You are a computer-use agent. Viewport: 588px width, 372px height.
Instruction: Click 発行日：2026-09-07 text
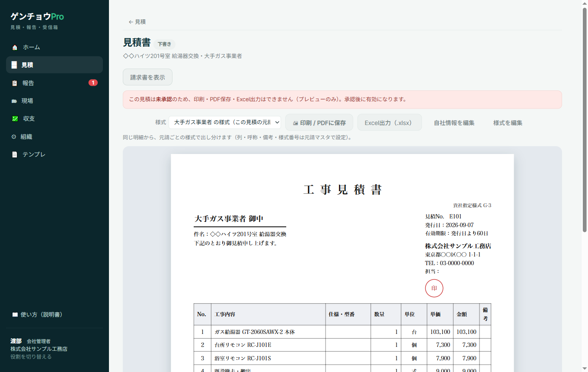point(449,225)
